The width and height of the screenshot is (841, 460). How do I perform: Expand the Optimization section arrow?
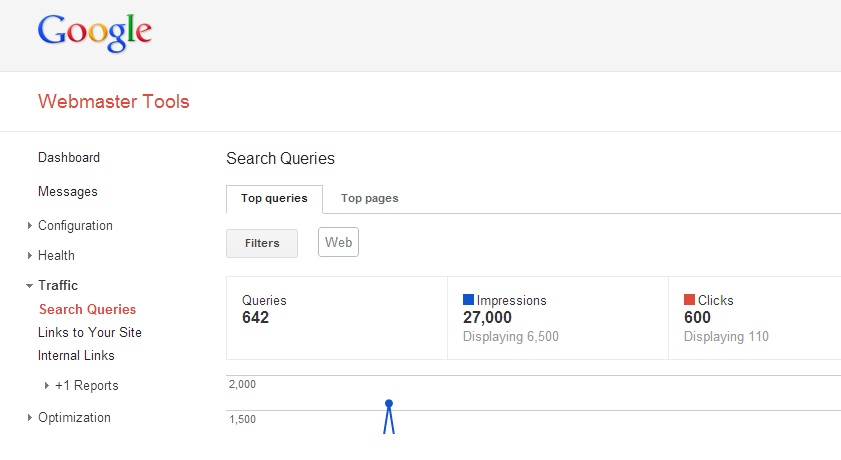click(x=29, y=418)
